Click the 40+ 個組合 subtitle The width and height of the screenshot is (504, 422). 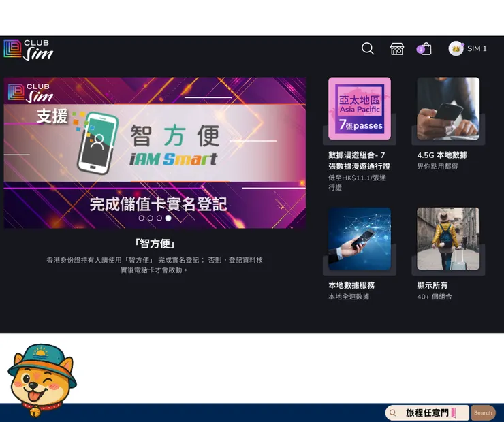coord(435,297)
